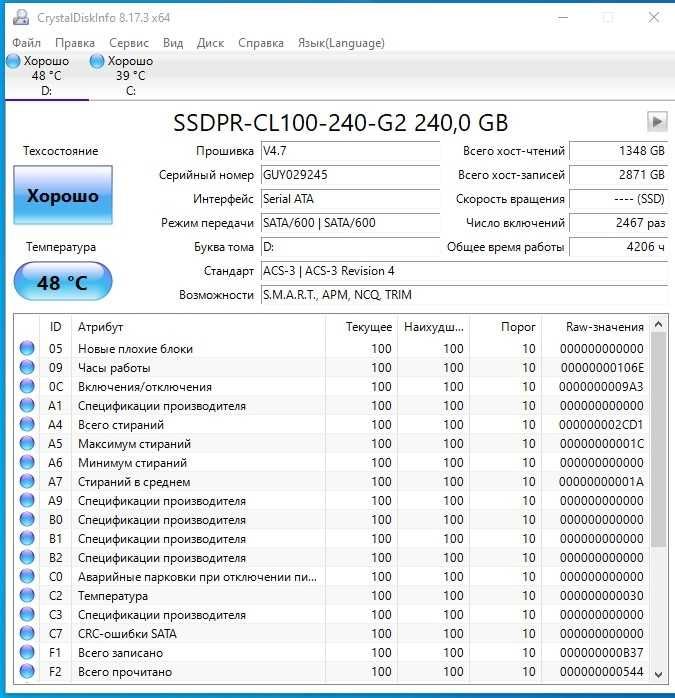675x698 pixels.
Task: Click the ID column header
Action: tap(56, 327)
